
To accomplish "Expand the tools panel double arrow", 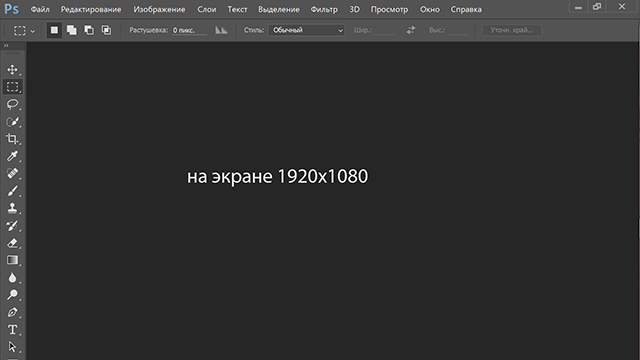I will [x=6, y=46].
